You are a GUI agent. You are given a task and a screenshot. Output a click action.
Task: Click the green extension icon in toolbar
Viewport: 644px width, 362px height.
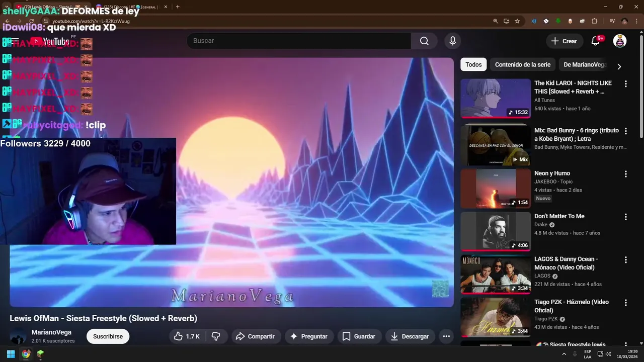pyautogui.click(x=558, y=21)
